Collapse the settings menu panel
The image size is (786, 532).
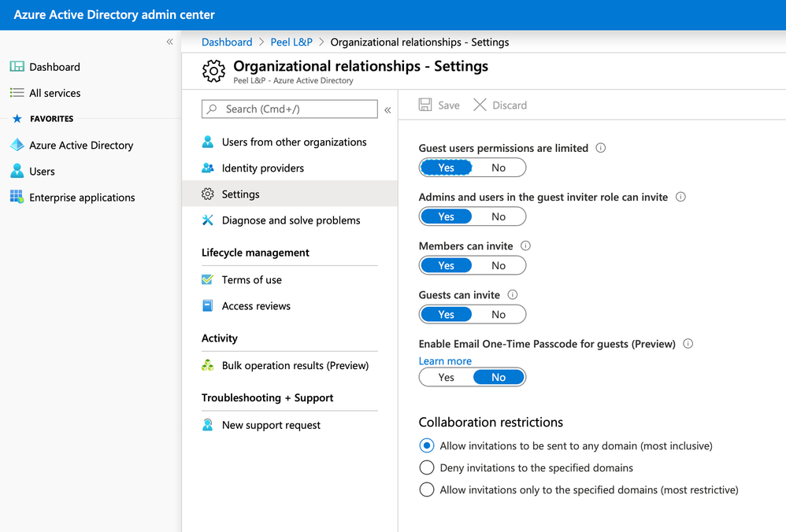coord(387,110)
